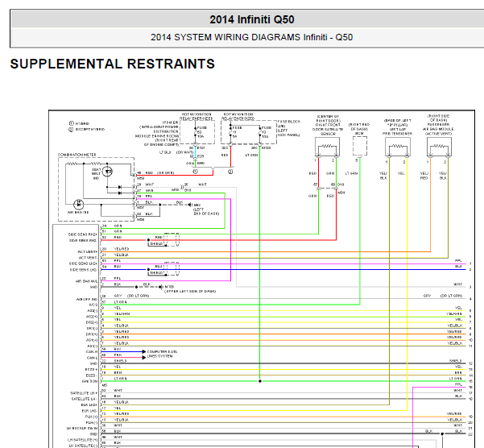Click the 'LT BLU (OR WHT)' wire color label
484x448 pixels.
point(176,152)
